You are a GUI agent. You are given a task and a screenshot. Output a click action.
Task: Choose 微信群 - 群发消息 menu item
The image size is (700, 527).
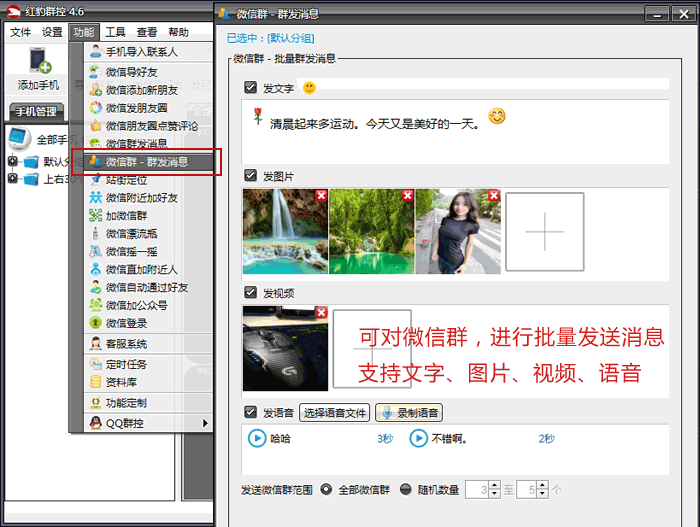148,162
